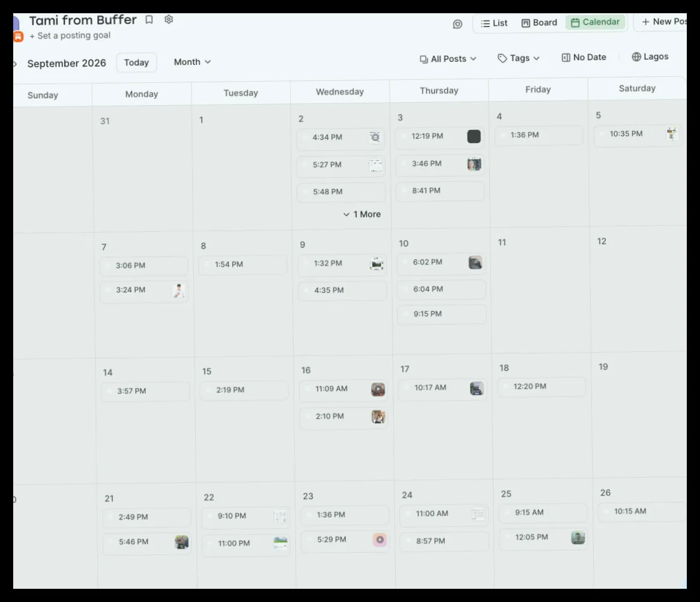700x602 pixels.
Task: Select the Calendar view tab
Action: point(596,22)
